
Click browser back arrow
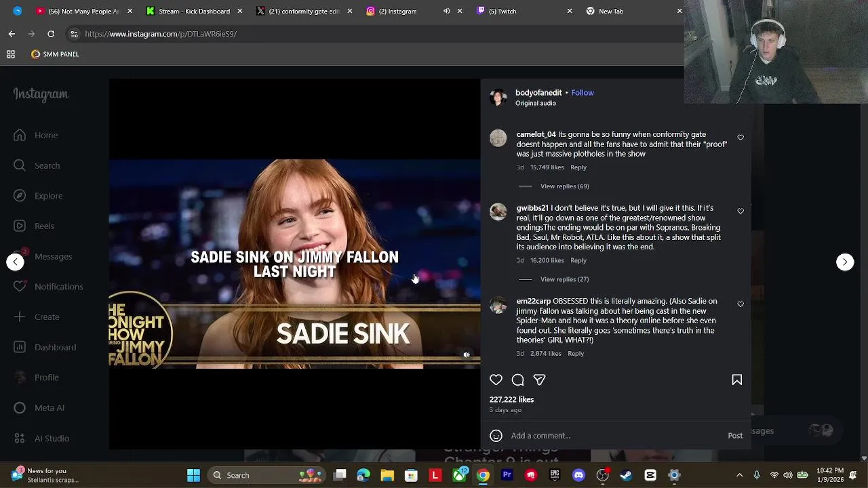click(12, 34)
